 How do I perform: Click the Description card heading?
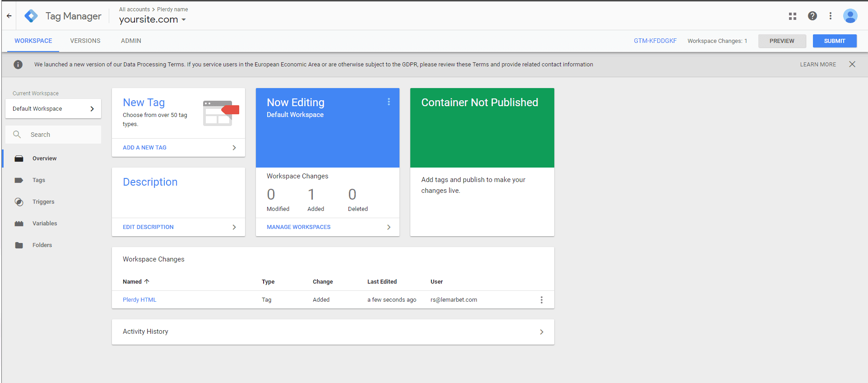[x=150, y=182]
